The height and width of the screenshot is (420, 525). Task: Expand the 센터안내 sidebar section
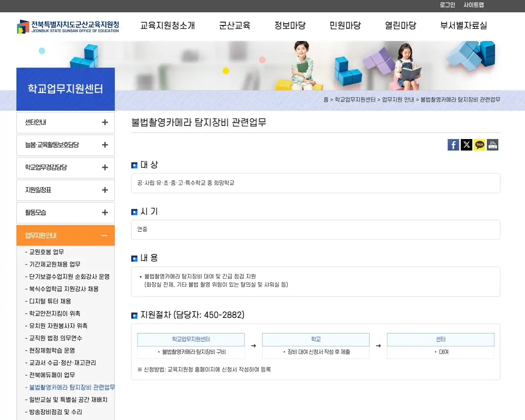click(x=66, y=123)
